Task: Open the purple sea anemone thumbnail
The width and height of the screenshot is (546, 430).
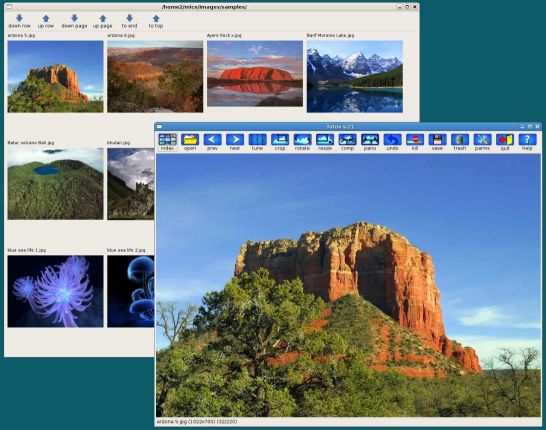Action: point(55,291)
